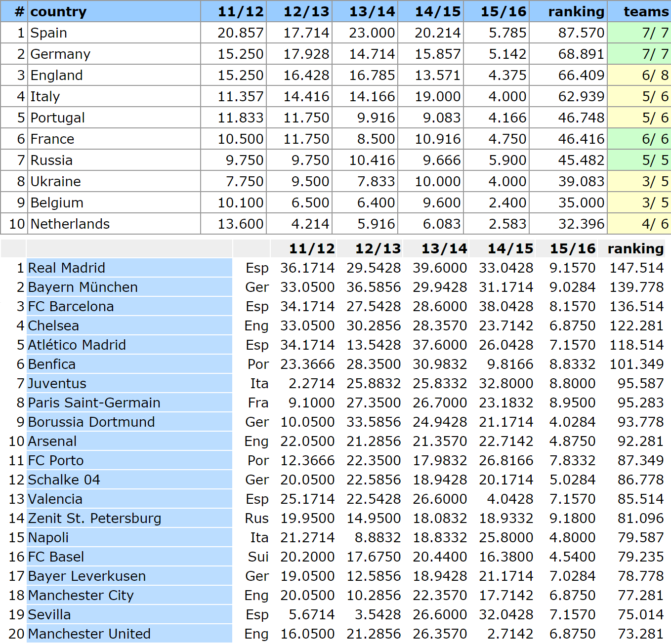Click the club table 15/16 header
671x644 pixels.
573,248
